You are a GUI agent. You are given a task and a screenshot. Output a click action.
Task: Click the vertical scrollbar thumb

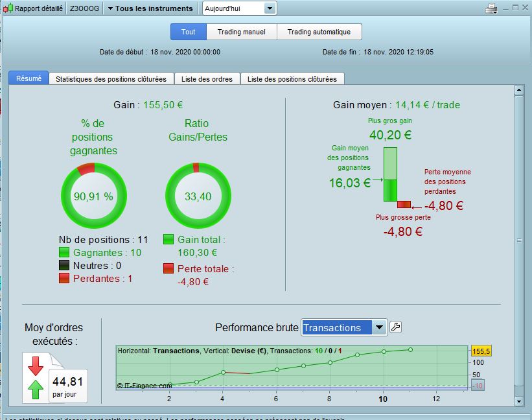point(519,240)
